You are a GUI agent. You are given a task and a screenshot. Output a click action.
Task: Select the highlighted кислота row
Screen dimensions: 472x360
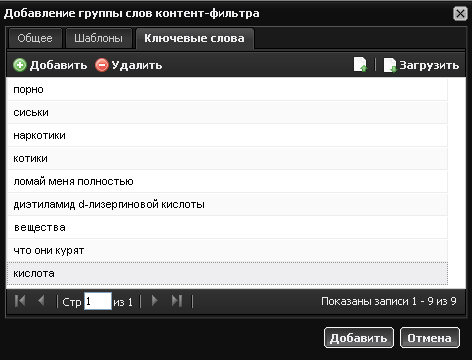tap(227, 273)
